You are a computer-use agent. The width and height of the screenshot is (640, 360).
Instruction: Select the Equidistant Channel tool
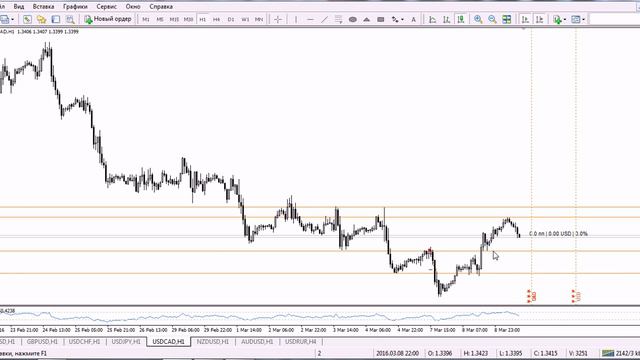pyautogui.click(x=338, y=19)
